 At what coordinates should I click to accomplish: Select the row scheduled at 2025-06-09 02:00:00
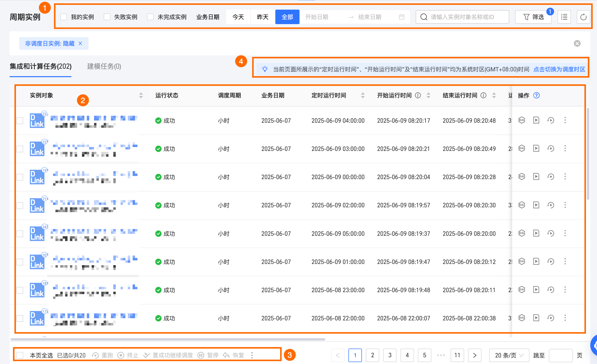click(x=20, y=205)
